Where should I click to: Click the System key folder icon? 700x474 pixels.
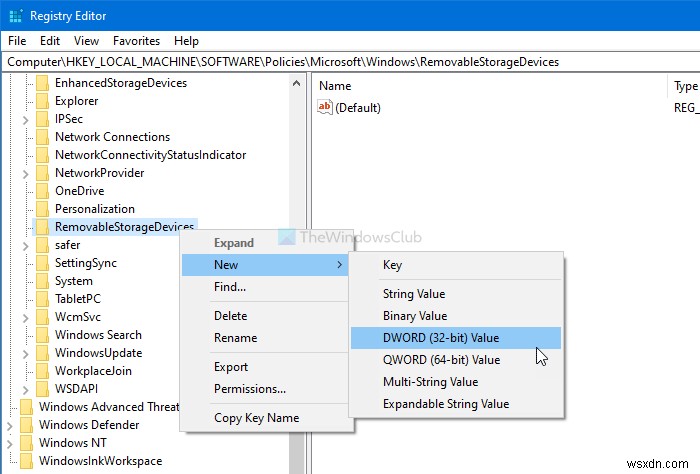coord(42,281)
